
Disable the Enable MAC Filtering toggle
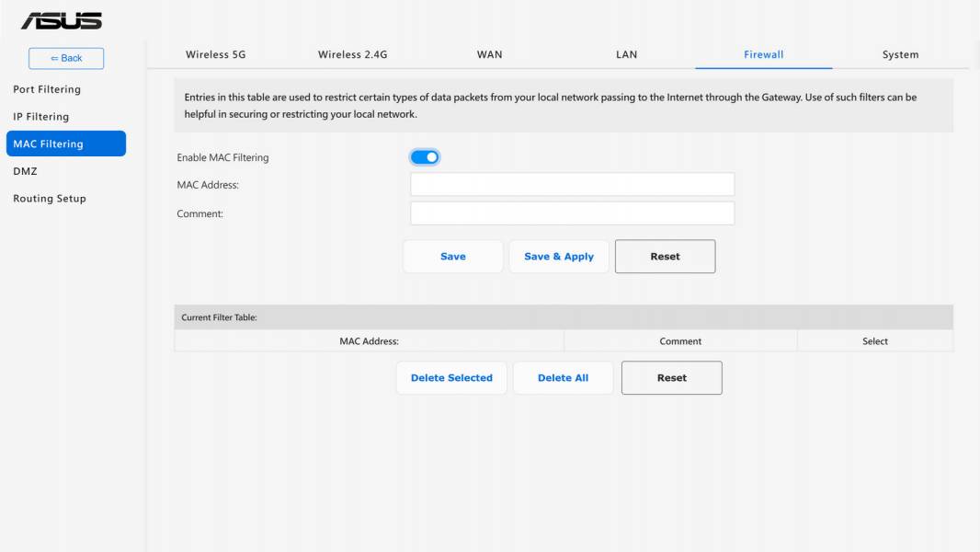(425, 157)
